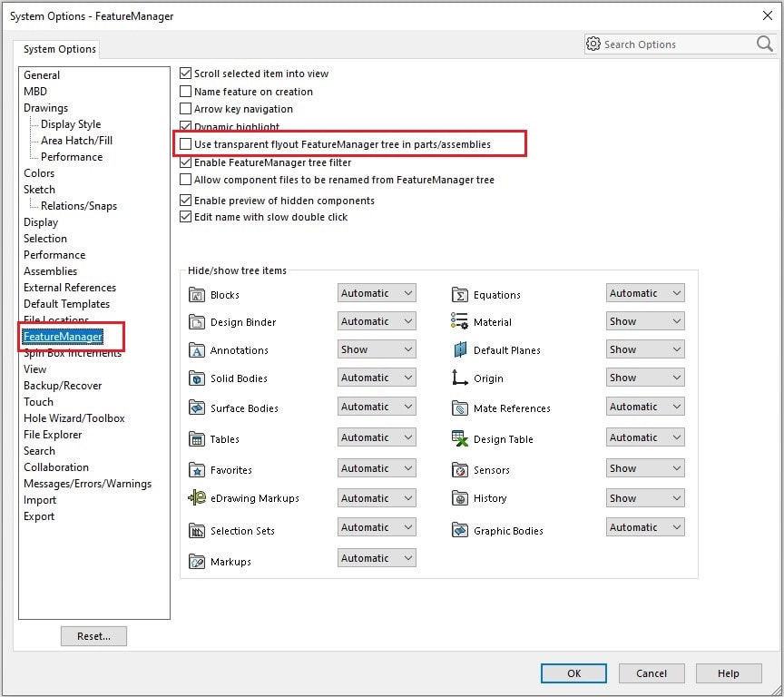
Task: Click the Cancel button
Action: click(651, 673)
